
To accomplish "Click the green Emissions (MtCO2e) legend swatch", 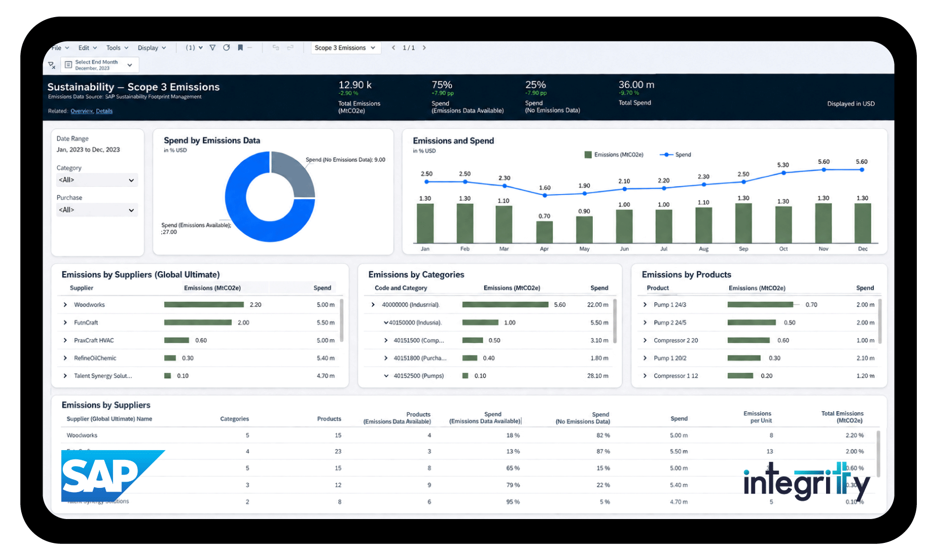I will tap(588, 155).
